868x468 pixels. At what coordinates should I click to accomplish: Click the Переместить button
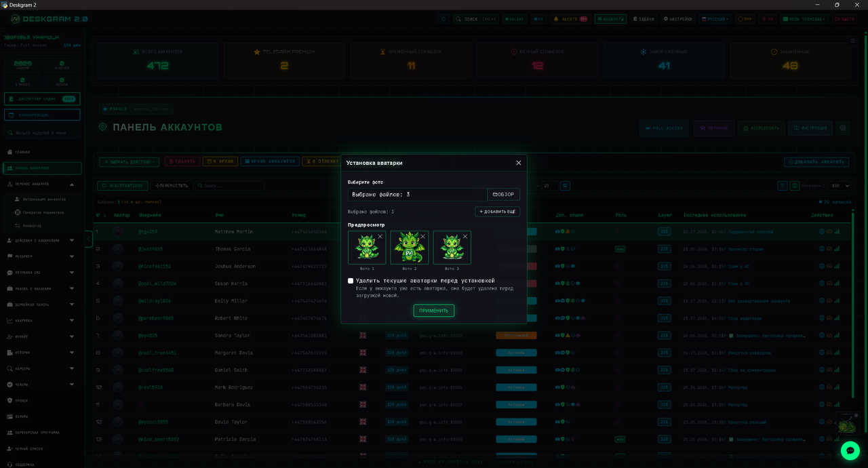[x=172, y=185]
